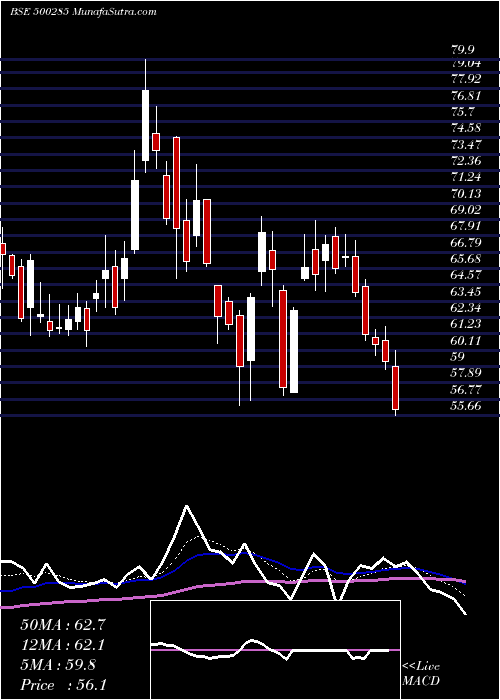Click the 70.13 price axis label
The width and height of the screenshot is (500, 700).
point(467,194)
